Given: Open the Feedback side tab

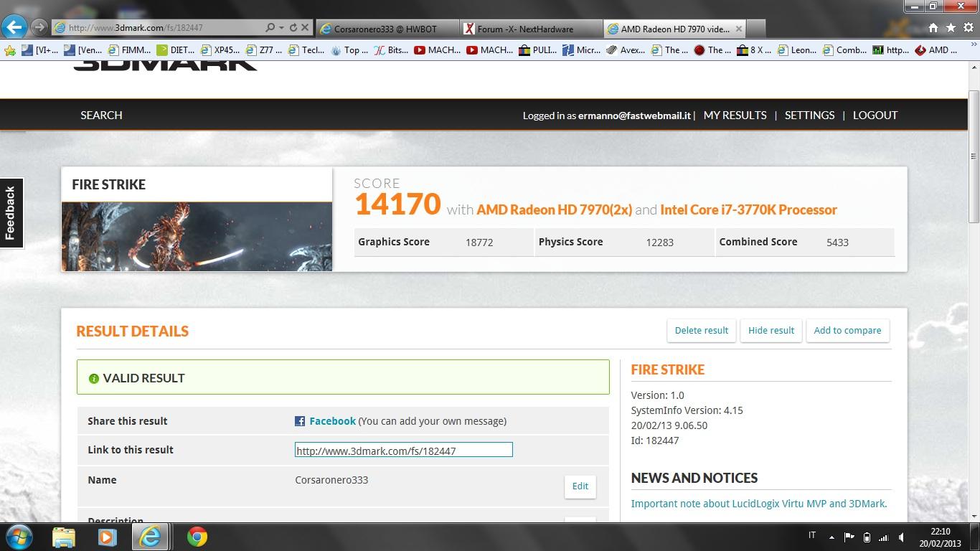Looking at the screenshot, I should tap(11, 212).
